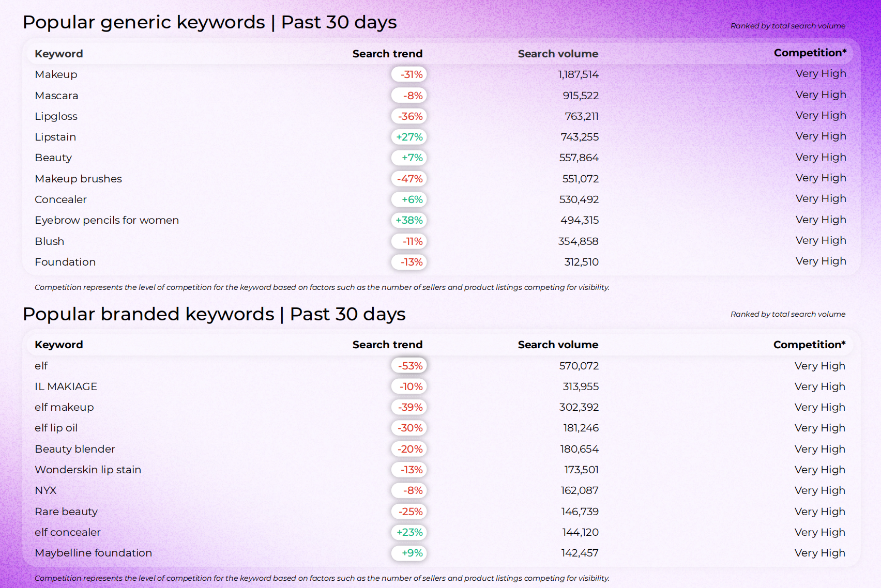Screen dimensions: 881x588
Task: Click the elf -53% trend badge
Action: click(409, 366)
